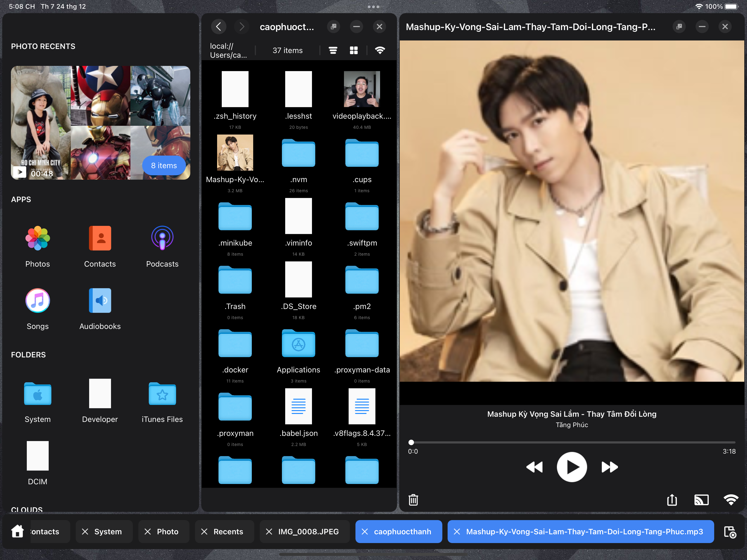
Task: Click the 8 items button
Action: pos(164,165)
